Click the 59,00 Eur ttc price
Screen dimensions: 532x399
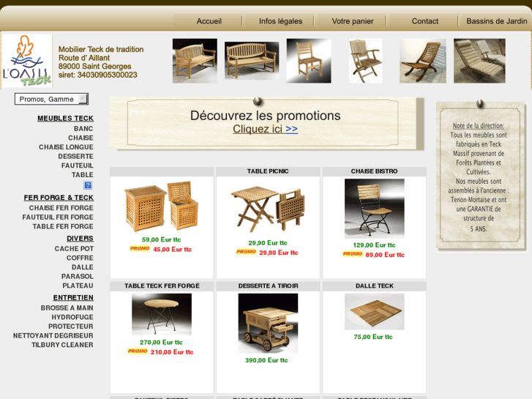tap(162, 239)
